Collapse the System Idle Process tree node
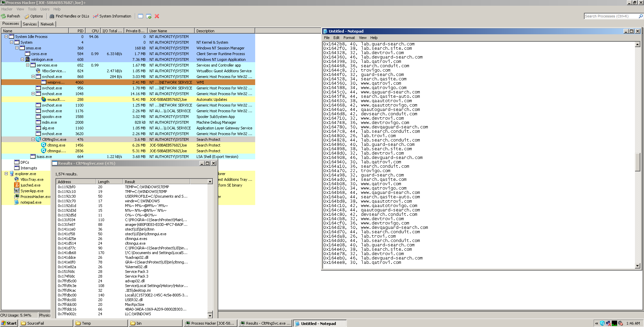Image resolution: width=644 pixels, height=327 pixels. click(x=6, y=37)
